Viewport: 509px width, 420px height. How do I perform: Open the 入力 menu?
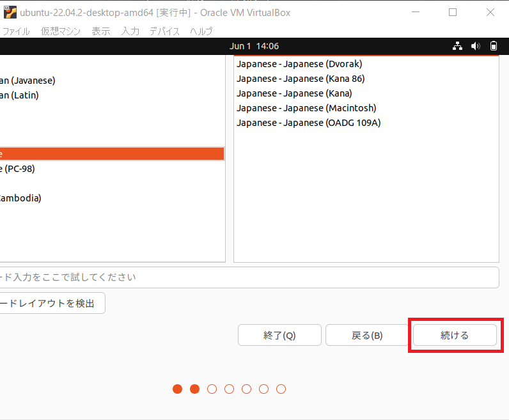click(130, 31)
